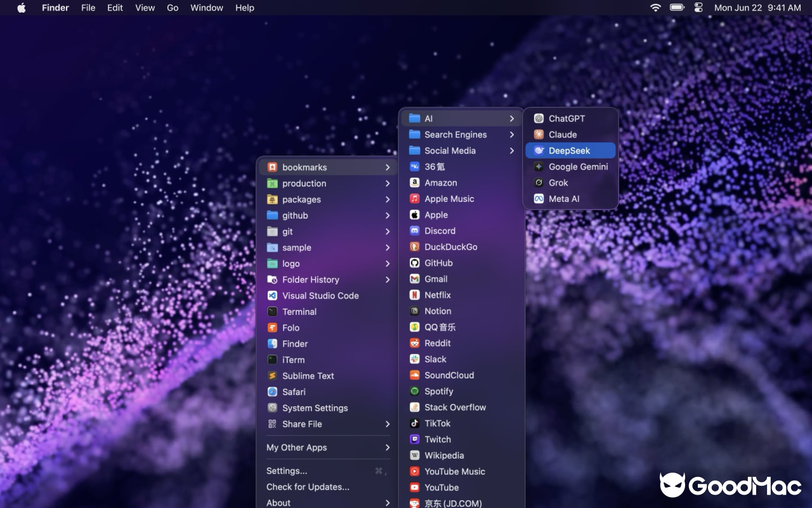Click the Terminal app icon
812x508 pixels.
(x=272, y=312)
